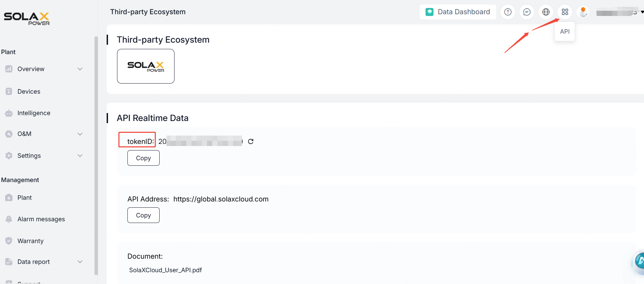Select Intelligence in the sidebar
The height and width of the screenshot is (284, 644).
pyautogui.click(x=34, y=113)
